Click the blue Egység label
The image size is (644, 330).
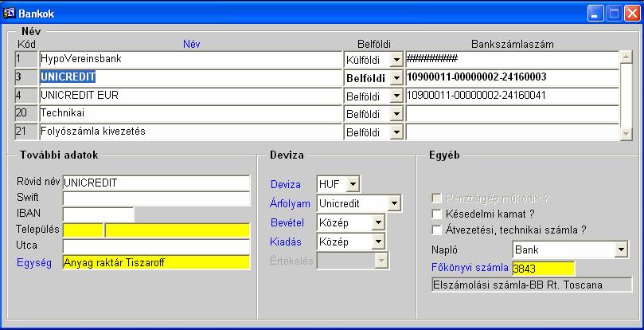[x=34, y=263]
